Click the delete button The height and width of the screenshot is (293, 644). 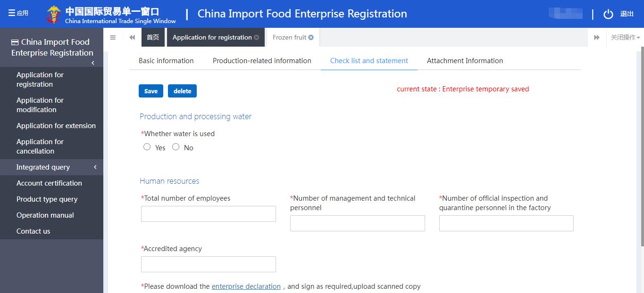click(x=182, y=91)
